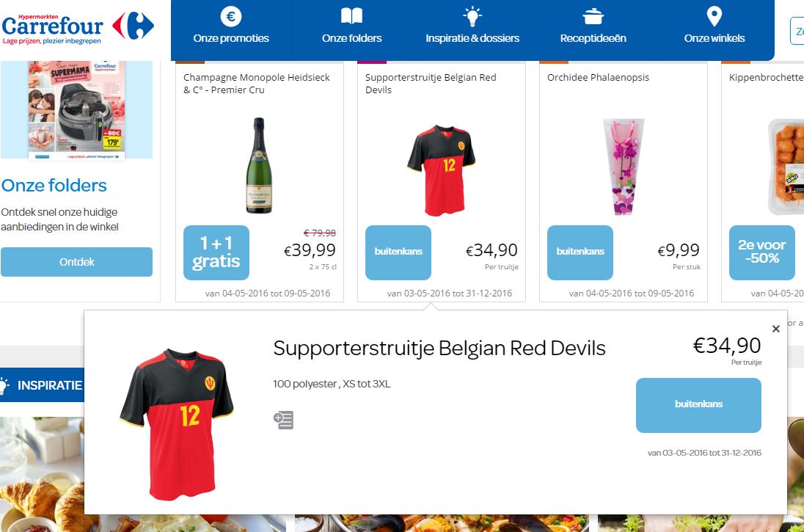Select the Inspiratie section label with lightbulb
Viewport: 804px width, 532px height.
[42, 385]
